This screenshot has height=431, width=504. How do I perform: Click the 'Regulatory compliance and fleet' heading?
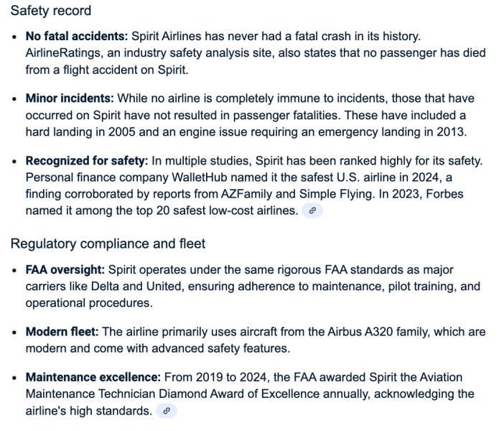(x=108, y=244)
